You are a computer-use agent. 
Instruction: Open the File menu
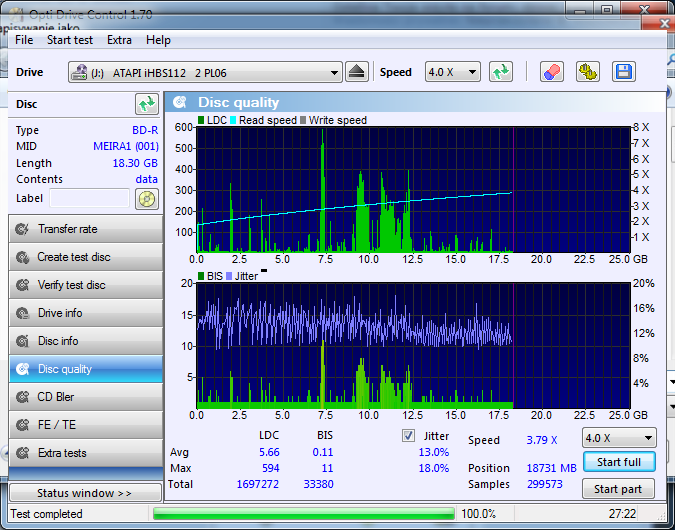pos(24,40)
